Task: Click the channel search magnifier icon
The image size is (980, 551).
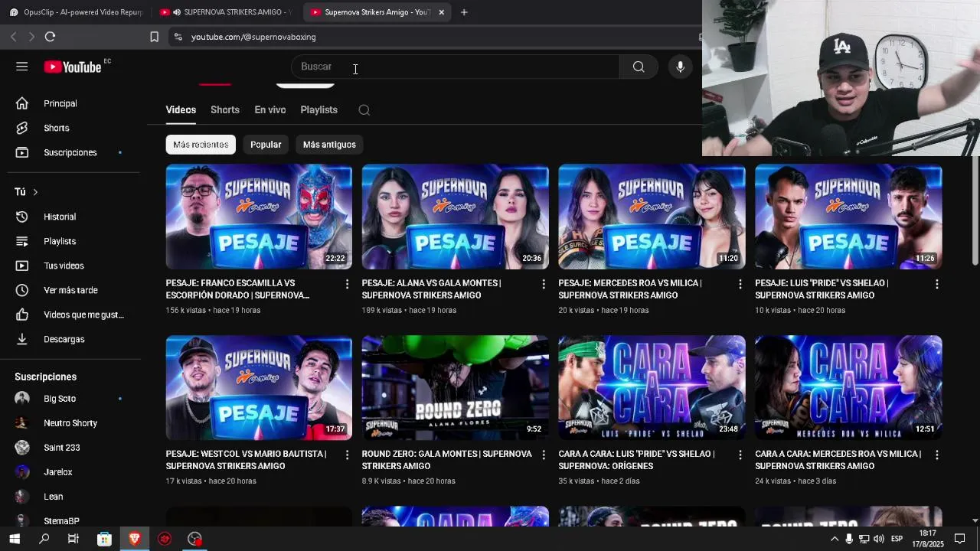Action: 364,110
